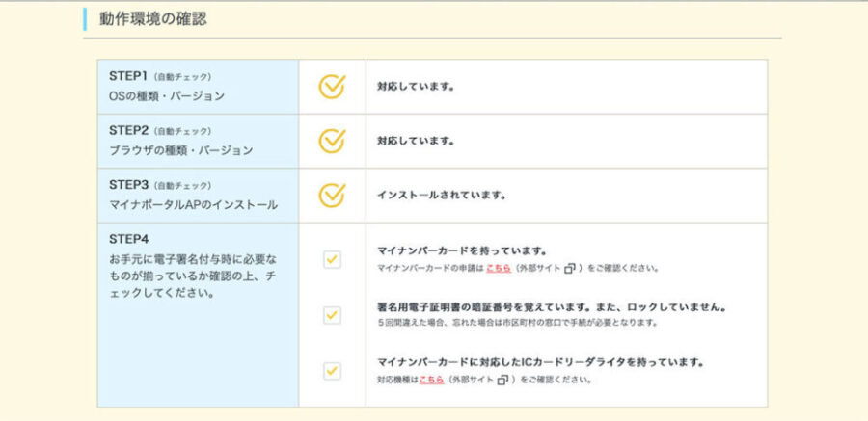This screenshot has height=421, width=868.
Task: Toggle the 署名用電子証明書の暗証番号 checkbox
Action: (332, 315)
